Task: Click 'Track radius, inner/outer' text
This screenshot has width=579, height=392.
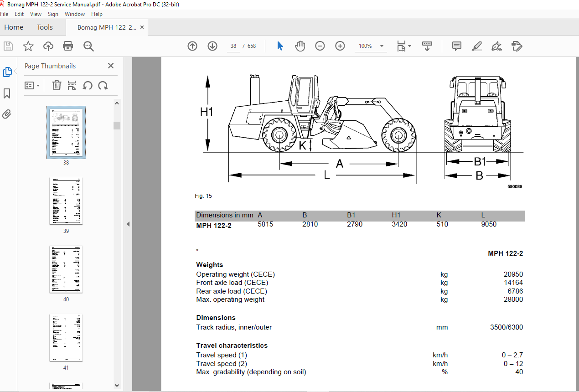Action: point(234,327)
